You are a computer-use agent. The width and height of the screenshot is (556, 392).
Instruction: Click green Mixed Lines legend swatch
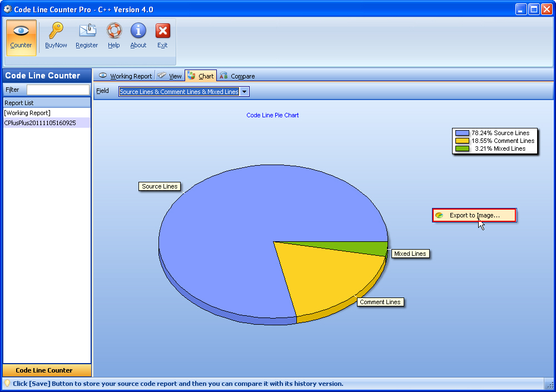(462, 148)
